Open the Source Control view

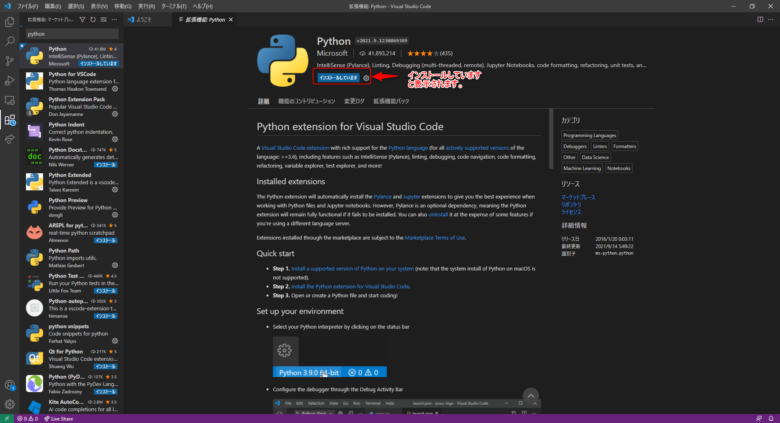coord(9,61)
